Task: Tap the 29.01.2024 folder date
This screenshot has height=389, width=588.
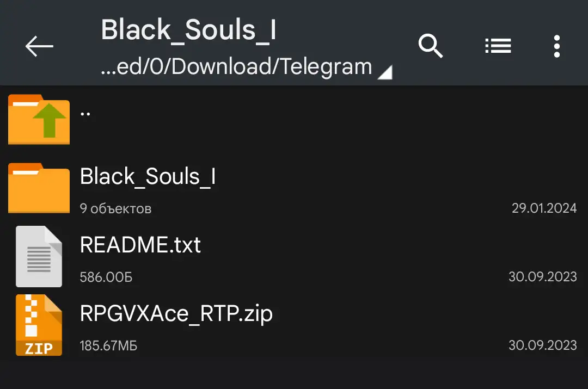Action: [x=543, y=208]
